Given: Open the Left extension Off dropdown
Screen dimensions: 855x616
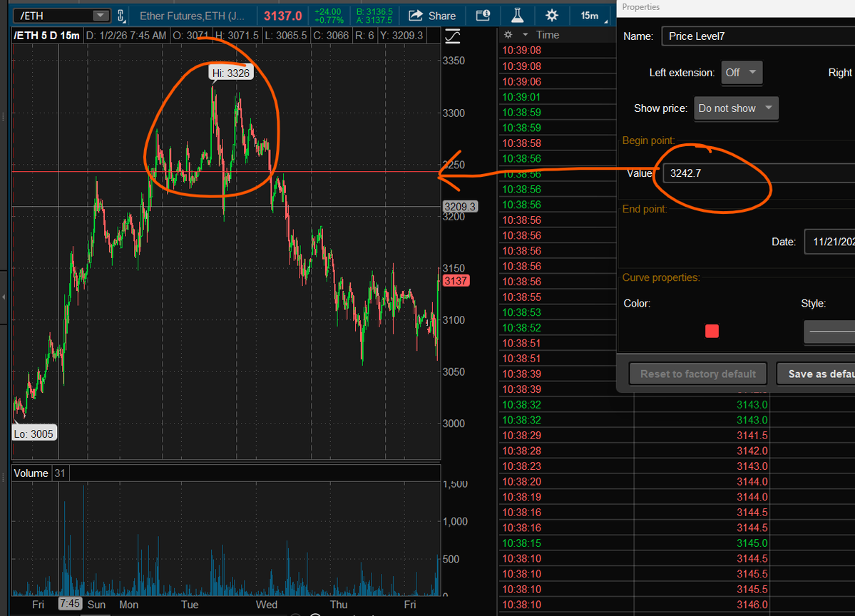Looking at the screenshot, I should click(x=742, y=73).
